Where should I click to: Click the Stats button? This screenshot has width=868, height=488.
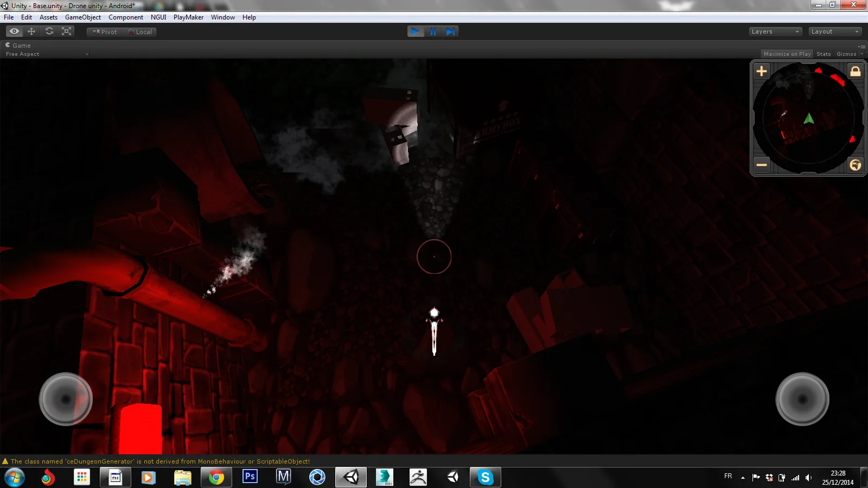click(823, 54)
